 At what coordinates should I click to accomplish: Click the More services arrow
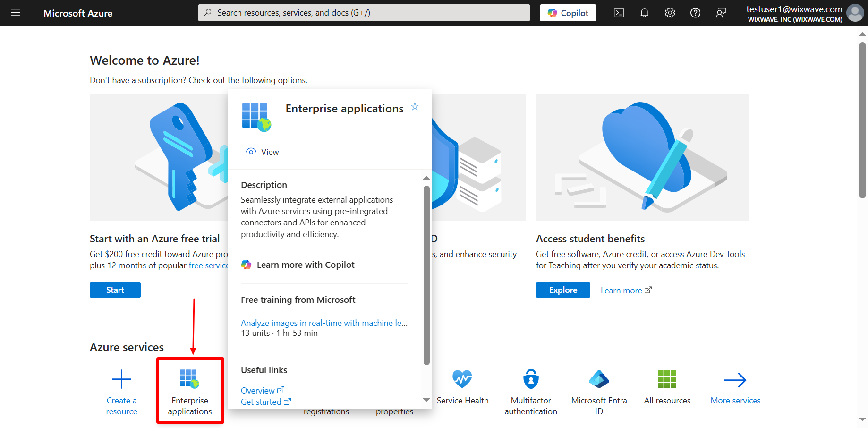735,380
